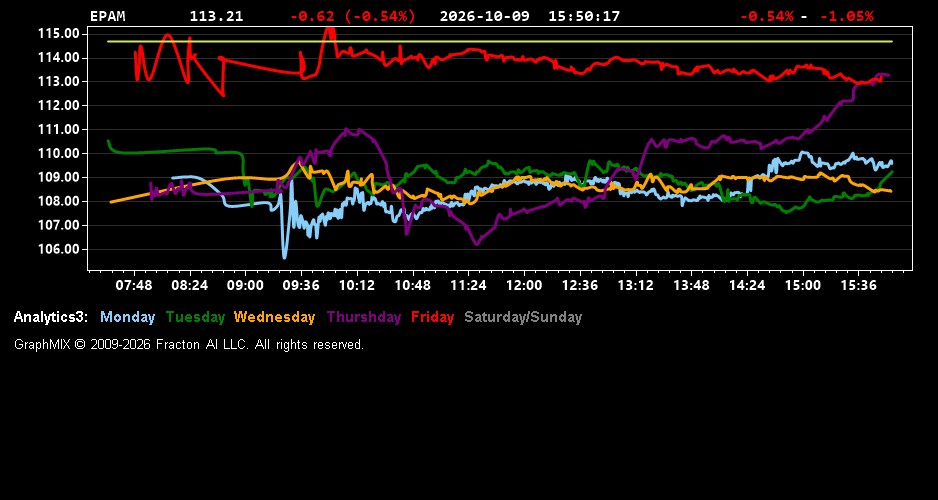The image size is (938, 500).
Task: Click the 11:24 time axis label
Action: [x=468, y=285]
